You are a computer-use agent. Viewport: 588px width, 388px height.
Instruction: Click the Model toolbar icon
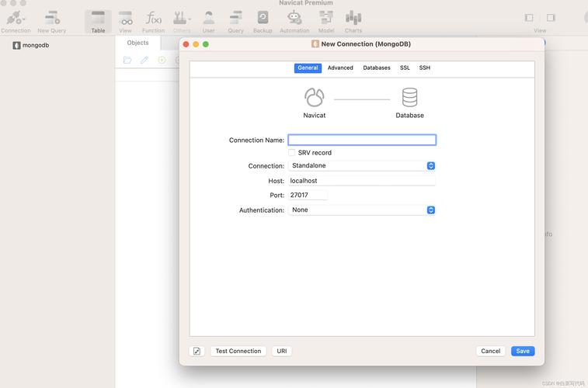point(326,18)
